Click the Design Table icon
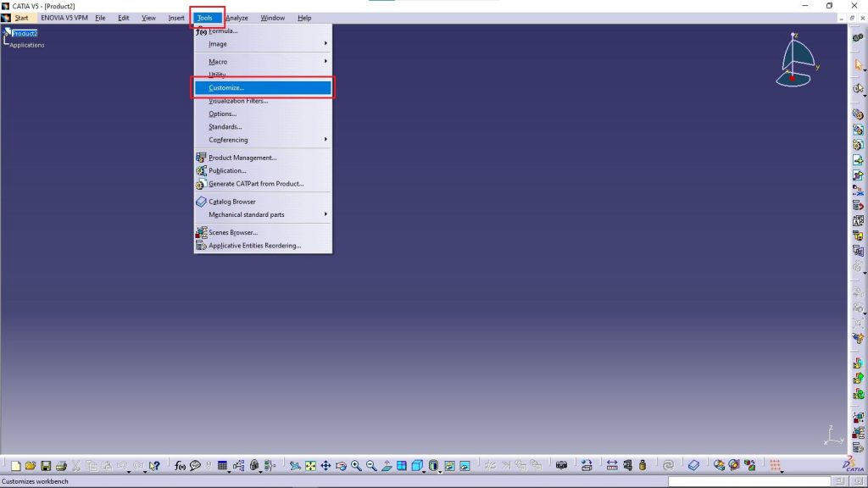Viewport: 868px width, 488px height. [223, 466]
